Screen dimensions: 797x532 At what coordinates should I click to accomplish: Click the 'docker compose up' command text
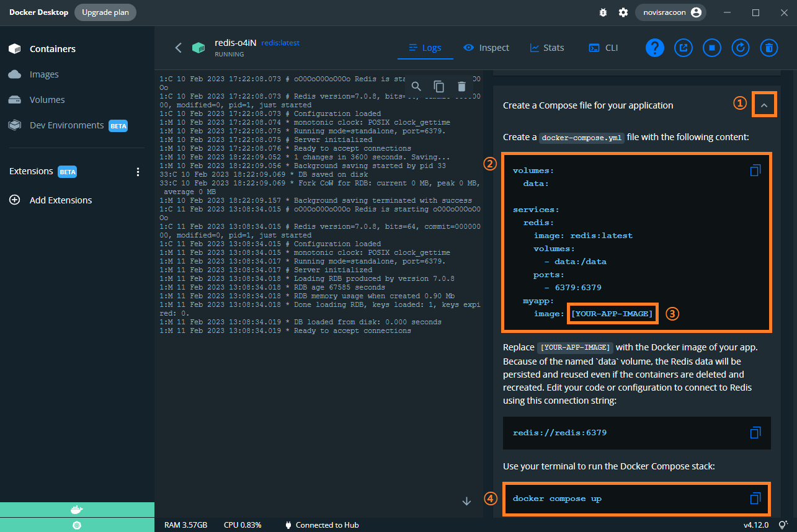(x=557, y=499)
